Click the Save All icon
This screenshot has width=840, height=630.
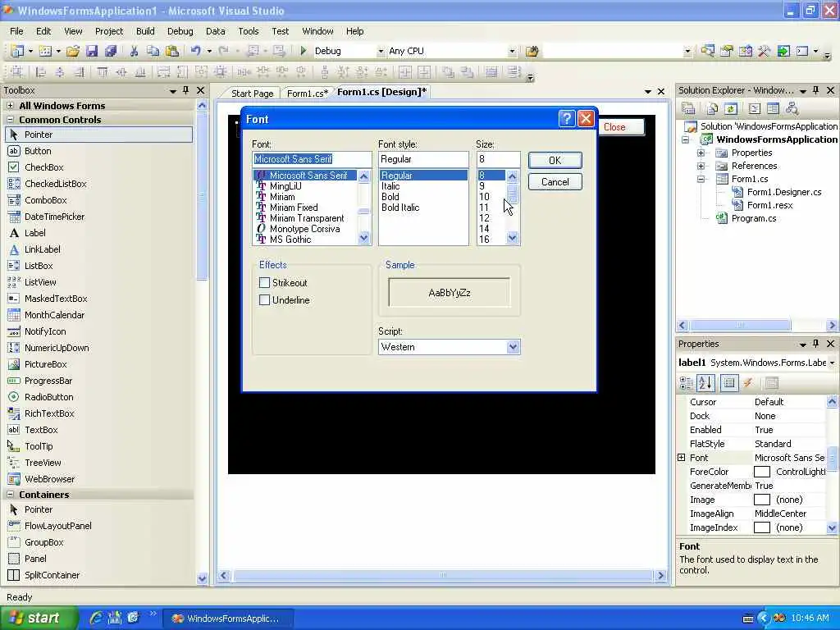pos(111,51)
